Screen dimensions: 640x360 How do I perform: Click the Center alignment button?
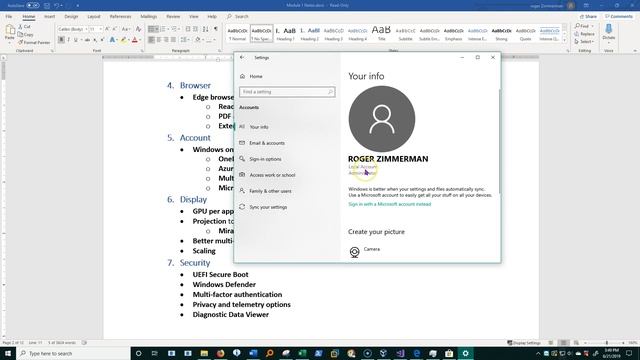click(159, 40)
